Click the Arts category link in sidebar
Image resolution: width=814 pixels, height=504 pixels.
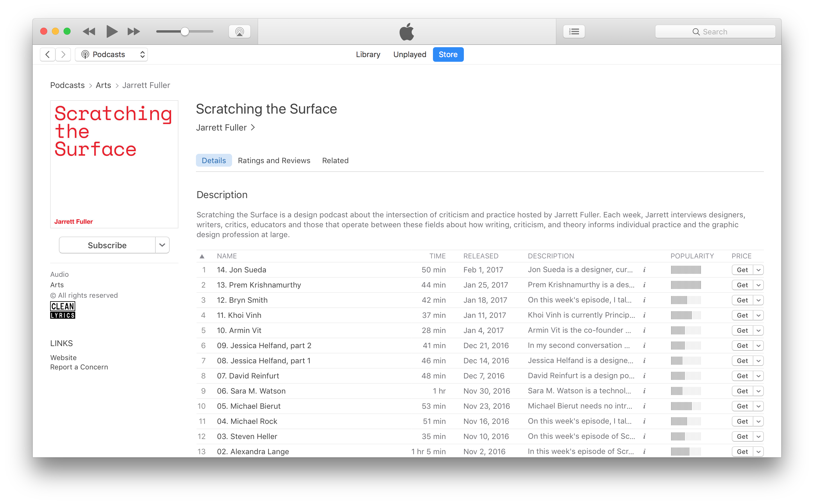57,285
